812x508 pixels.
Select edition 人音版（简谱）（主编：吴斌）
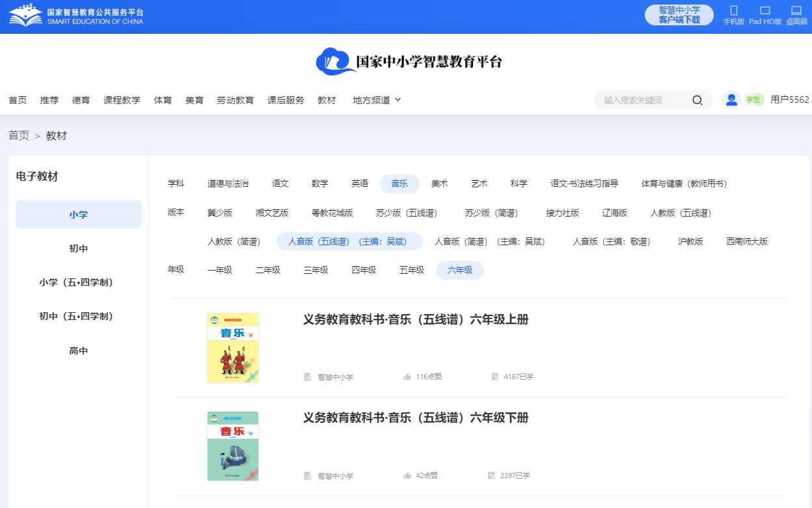(x=493, y=241)
